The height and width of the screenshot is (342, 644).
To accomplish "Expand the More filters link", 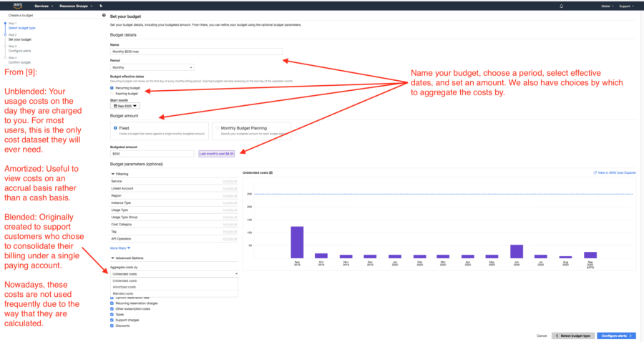I will [120, 248].
